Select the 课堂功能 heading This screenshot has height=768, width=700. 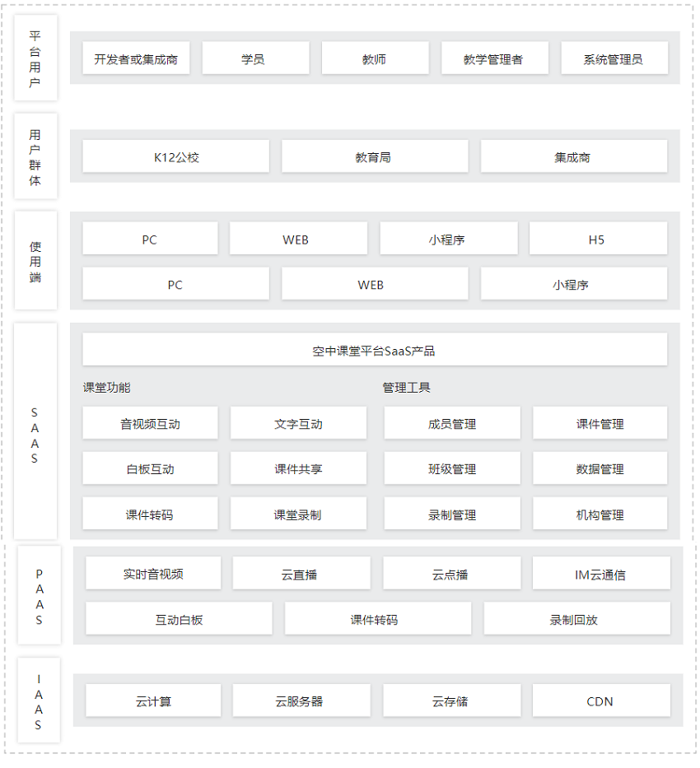pos(107,388)
